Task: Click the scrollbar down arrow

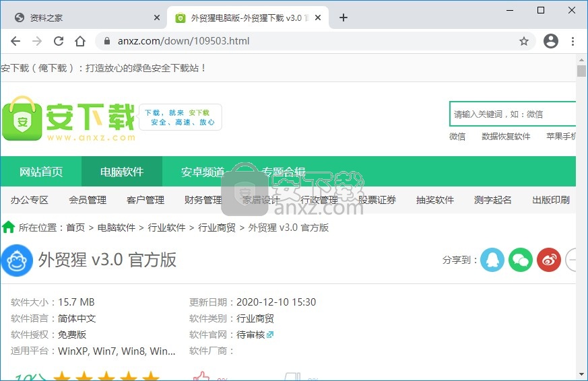Action: point(582,374)
